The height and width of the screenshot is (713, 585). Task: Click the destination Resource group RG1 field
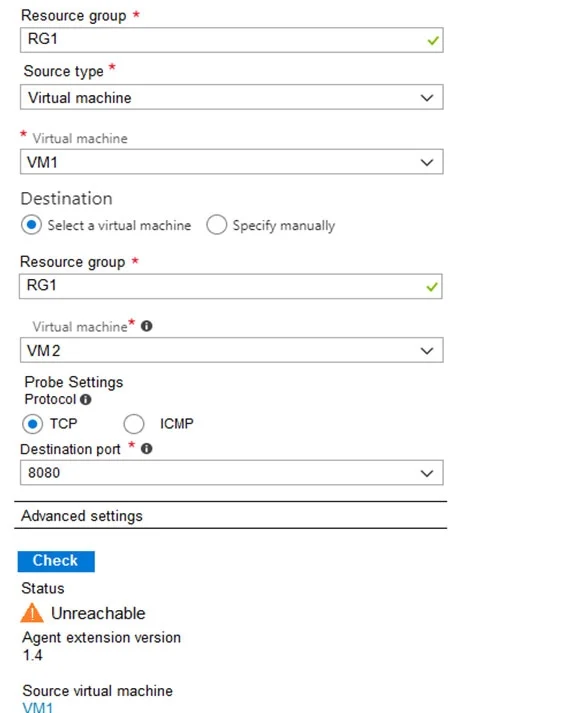coord(230,286)
